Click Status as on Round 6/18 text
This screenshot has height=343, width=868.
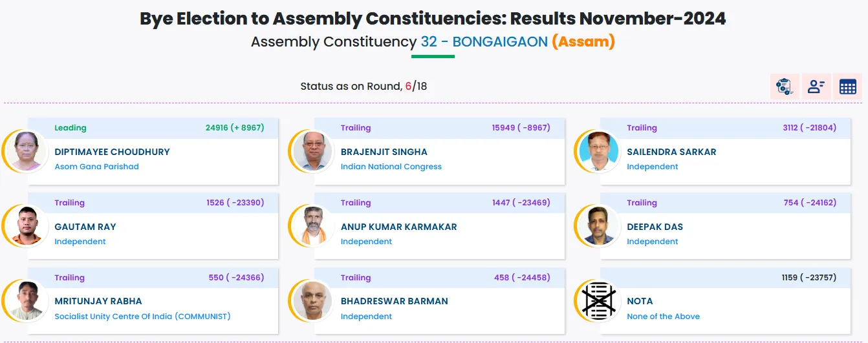(363, 87)
